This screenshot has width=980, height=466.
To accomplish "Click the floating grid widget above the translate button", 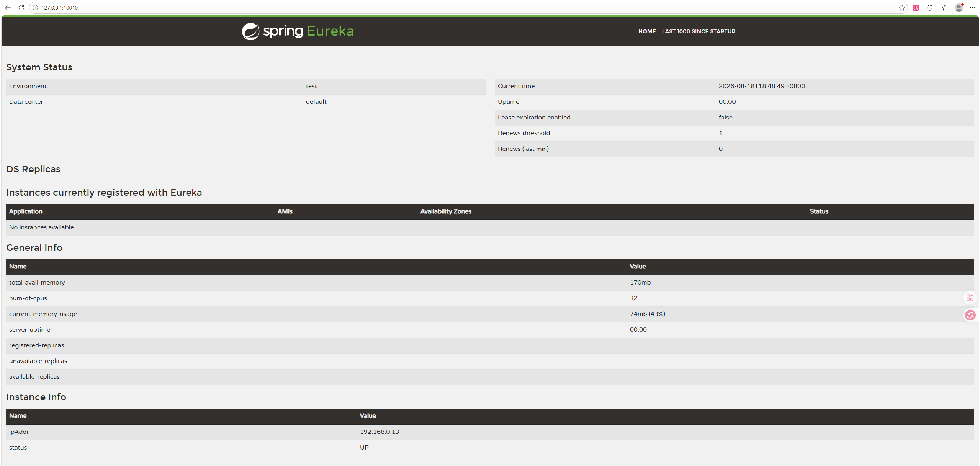I will pyautogui.click(x=970, y=298).
